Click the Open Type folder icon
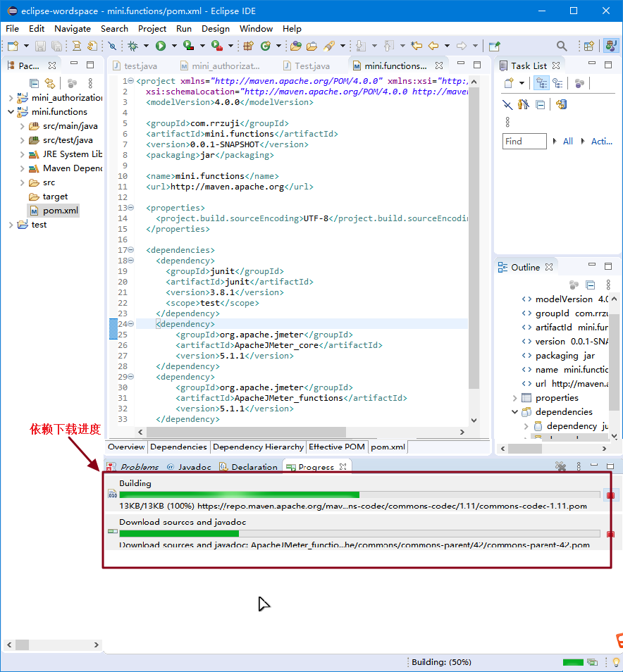This screenshot has width=623, height=672. pos(295,46)
